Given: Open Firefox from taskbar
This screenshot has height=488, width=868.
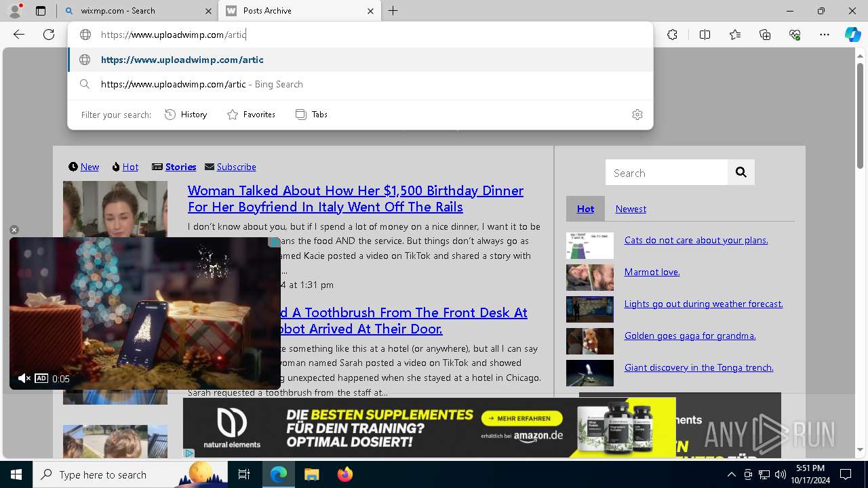Looking at the screenshot, I should 344,474.
